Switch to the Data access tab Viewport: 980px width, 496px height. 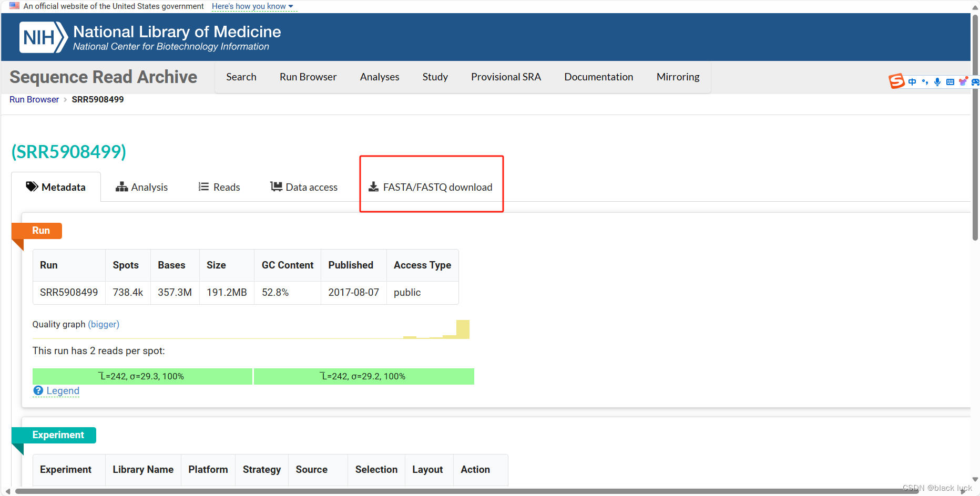[304, 187]
